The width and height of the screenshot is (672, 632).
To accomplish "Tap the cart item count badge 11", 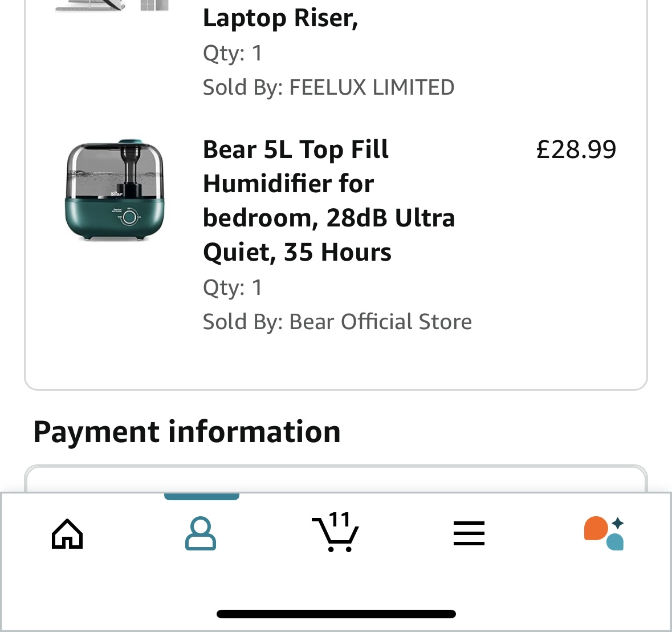I will coord(340,520).
